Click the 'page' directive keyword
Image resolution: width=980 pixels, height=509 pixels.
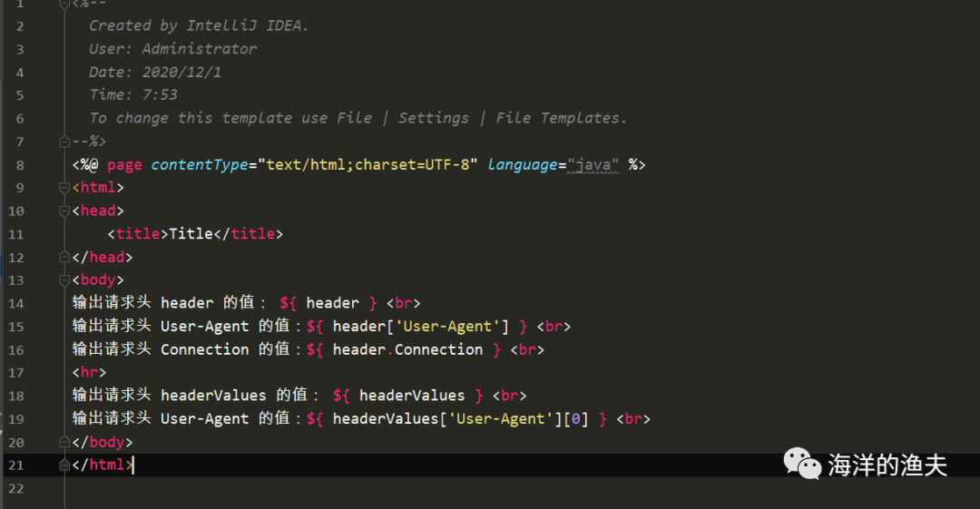(124, 165)
